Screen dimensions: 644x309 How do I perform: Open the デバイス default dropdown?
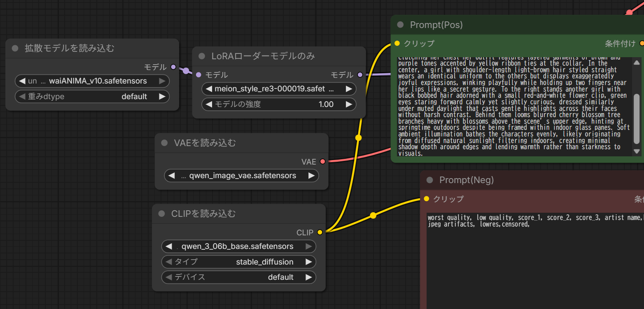238,277
